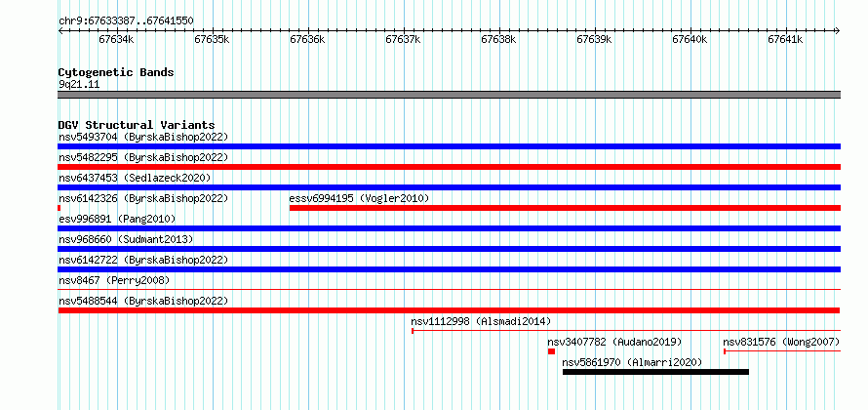Select the nsv5488544 red variant bar
868x410 pixels.
449,310
